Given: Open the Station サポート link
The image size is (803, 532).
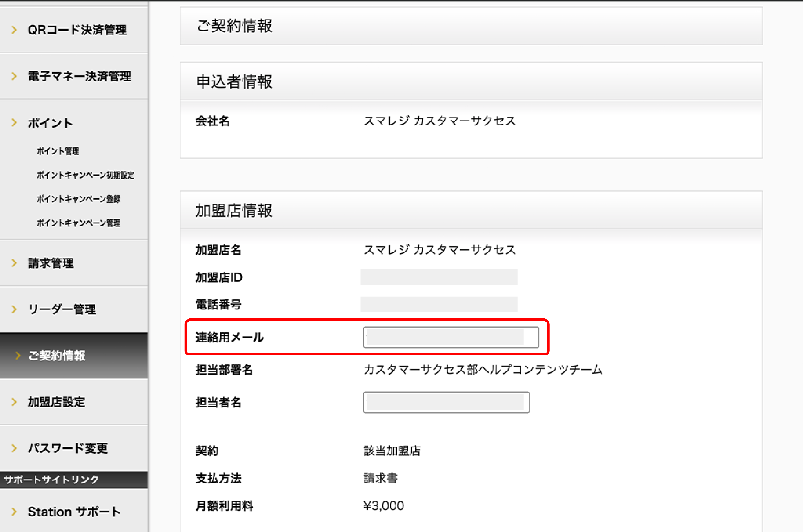Looking at the screenshot, I should tap(74, 512).
